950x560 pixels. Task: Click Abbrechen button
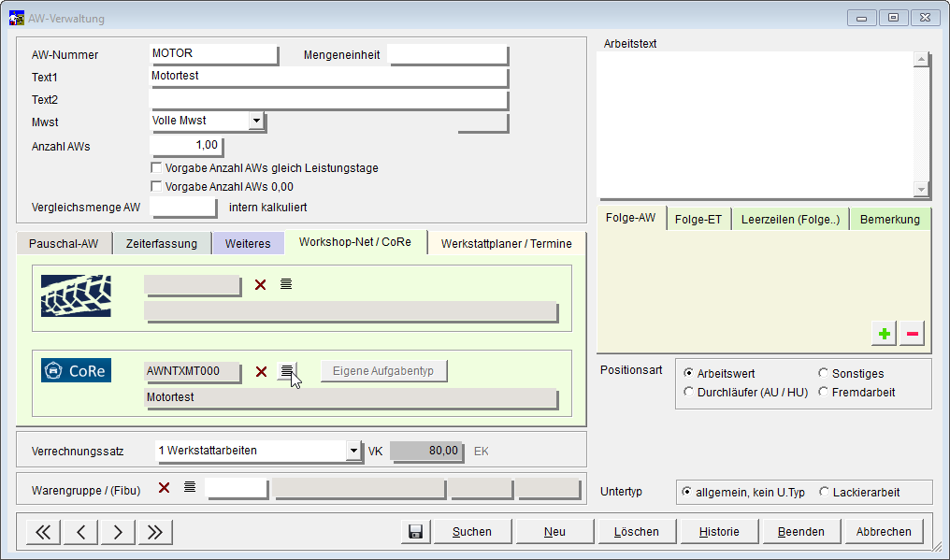click(x=884, y=532)
